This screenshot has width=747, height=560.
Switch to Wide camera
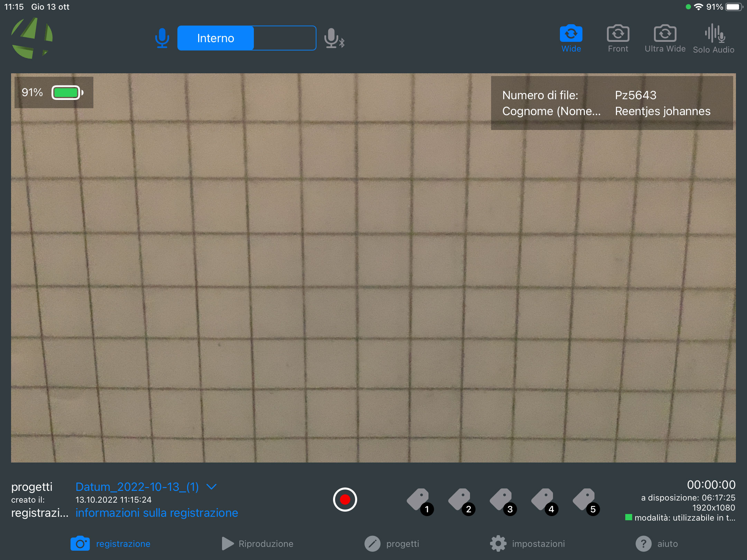[x=571, y=38]
